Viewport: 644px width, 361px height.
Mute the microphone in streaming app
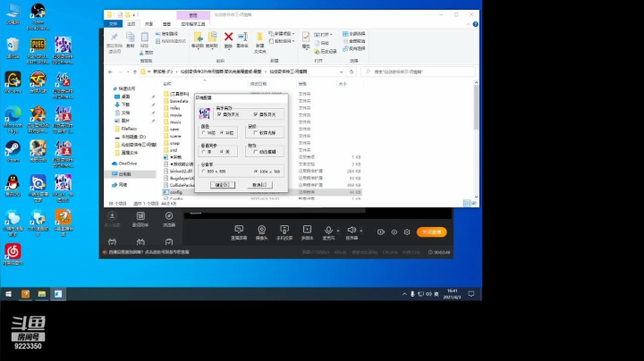click(x=328, y=230)
